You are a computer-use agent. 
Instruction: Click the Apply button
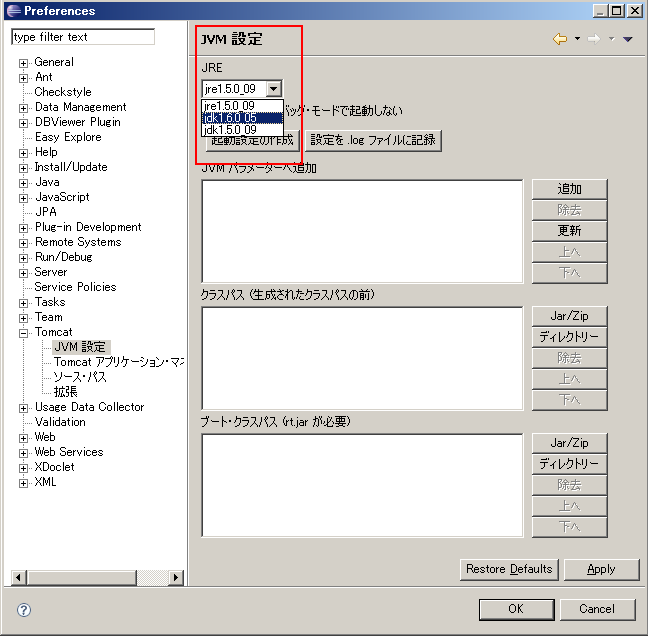pyautogui.click(x=602, y=569)
